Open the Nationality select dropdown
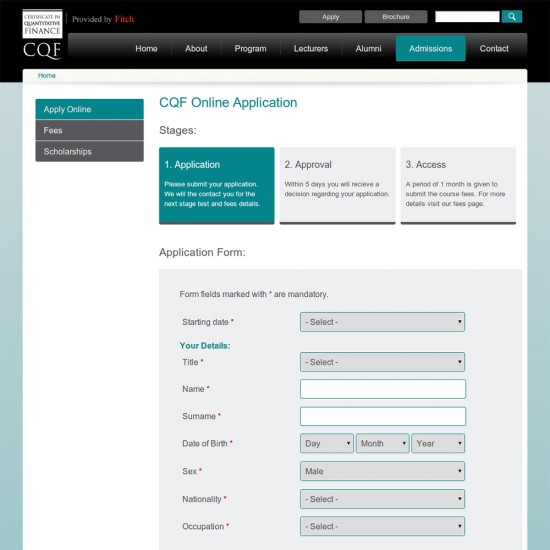The height and width of the screenshot is (550, 550). (x=382, y=499)
